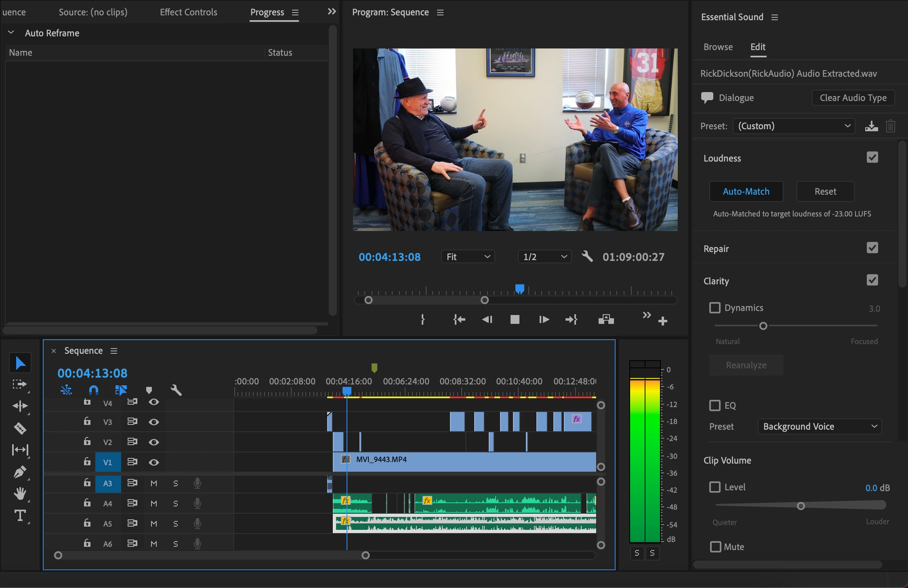The width and height of the screenshot is (908, 588).
Task: Click the Export Frame camera icon
Action: pyautogui.click(x=606, y=319)
